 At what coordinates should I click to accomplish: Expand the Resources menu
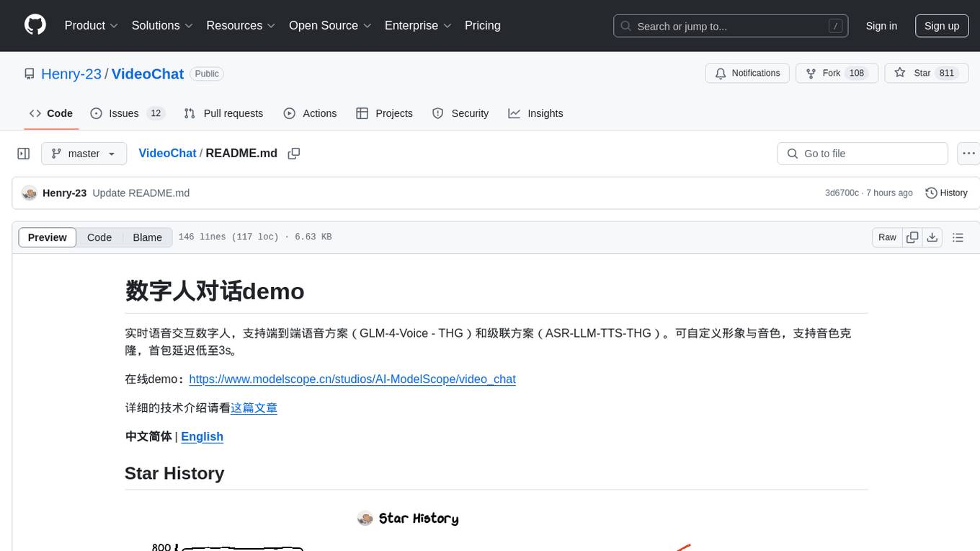pyautogui.click(x=241, y=25)
